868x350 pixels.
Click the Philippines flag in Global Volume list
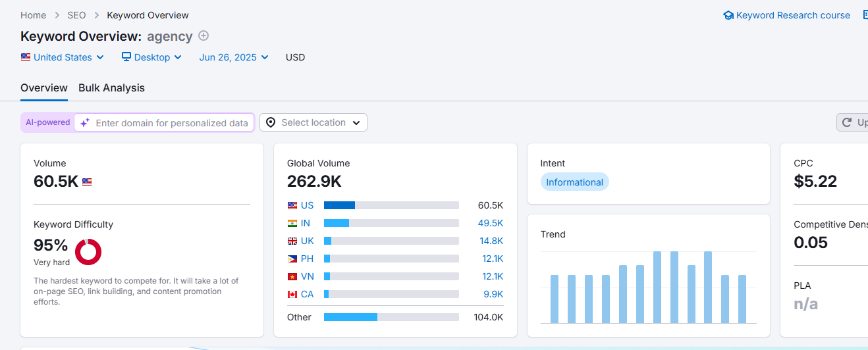[292, 259]
